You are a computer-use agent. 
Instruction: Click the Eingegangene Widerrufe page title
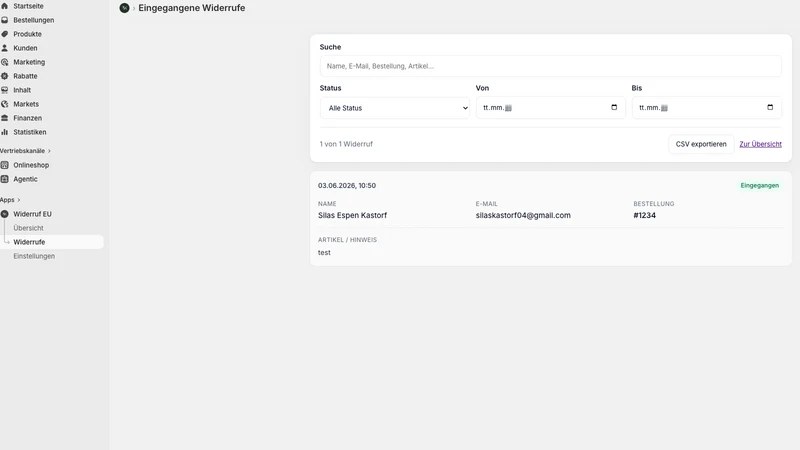tap(191, 8)
